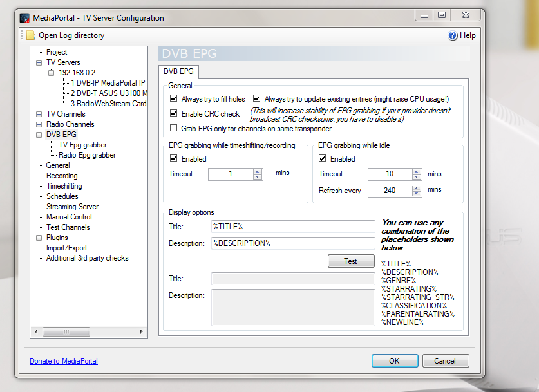
Task: Click the blue Help question-mark icon
Action: [453, 35]
